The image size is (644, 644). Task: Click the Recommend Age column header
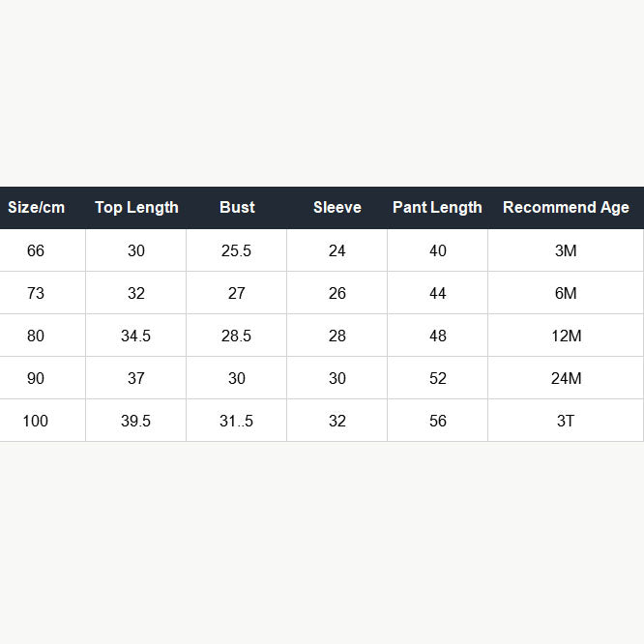[x=566, y=207]
